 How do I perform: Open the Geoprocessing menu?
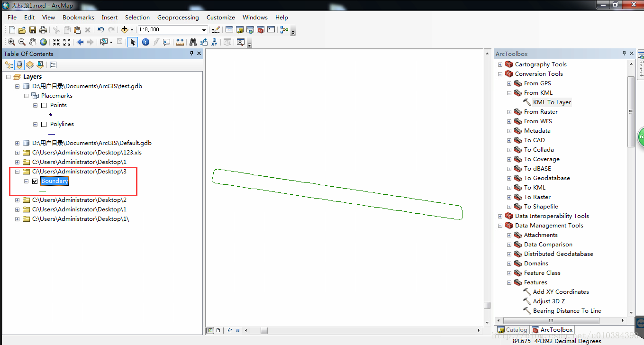click(x=178, y=18)
